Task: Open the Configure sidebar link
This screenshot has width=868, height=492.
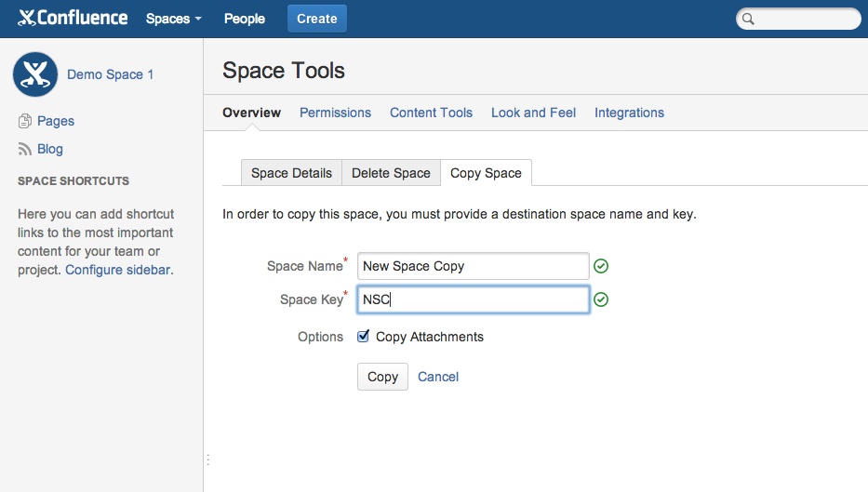Action: tap(118, 270)
